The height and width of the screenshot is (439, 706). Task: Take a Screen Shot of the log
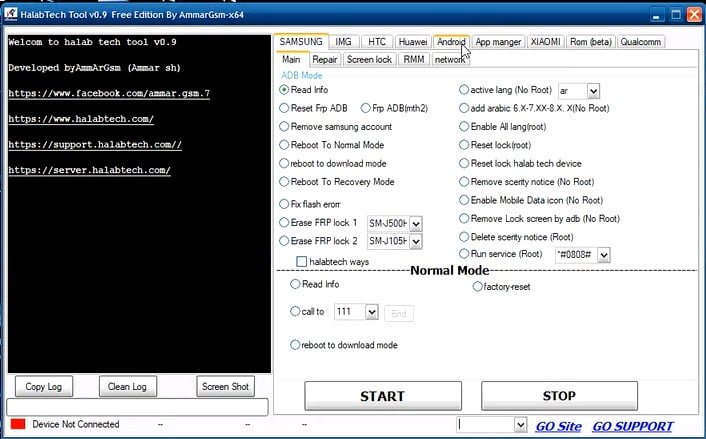[x=226, y=386]
